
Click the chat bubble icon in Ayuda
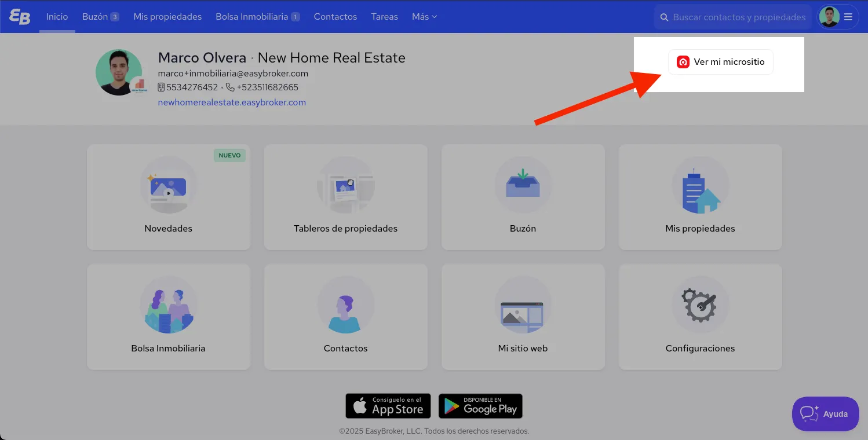[x=809, y=413]
